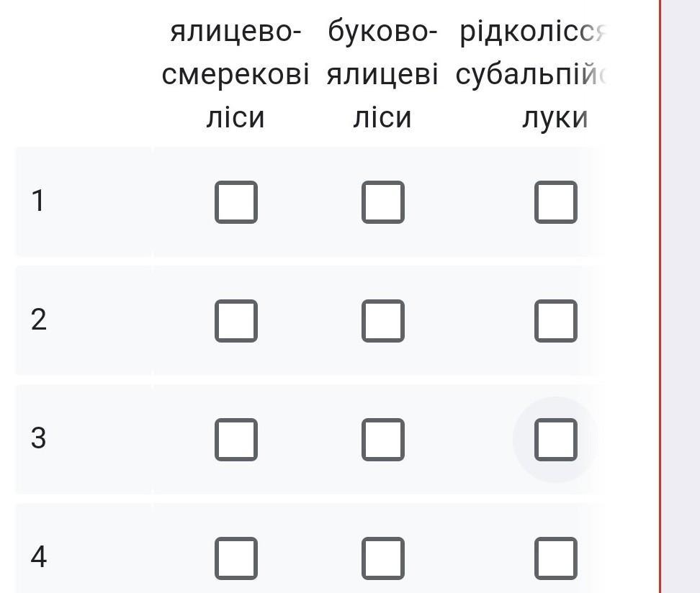Tick row 4 ялицево-смерекові ліси checkbox
The width and height of the screenshot is (700, 593).
[x=235, y=558]
